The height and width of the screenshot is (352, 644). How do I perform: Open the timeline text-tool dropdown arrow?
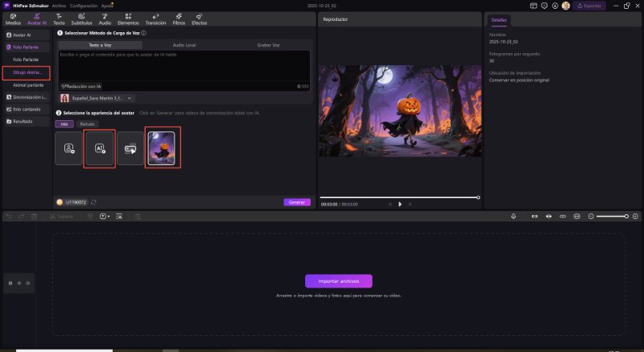(109, 216)
